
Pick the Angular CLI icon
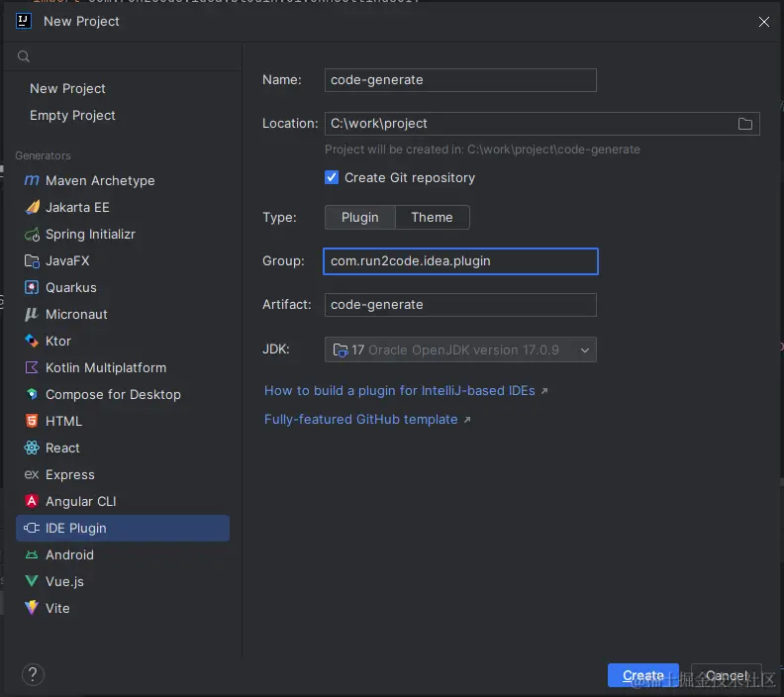[x=32, y=502]
